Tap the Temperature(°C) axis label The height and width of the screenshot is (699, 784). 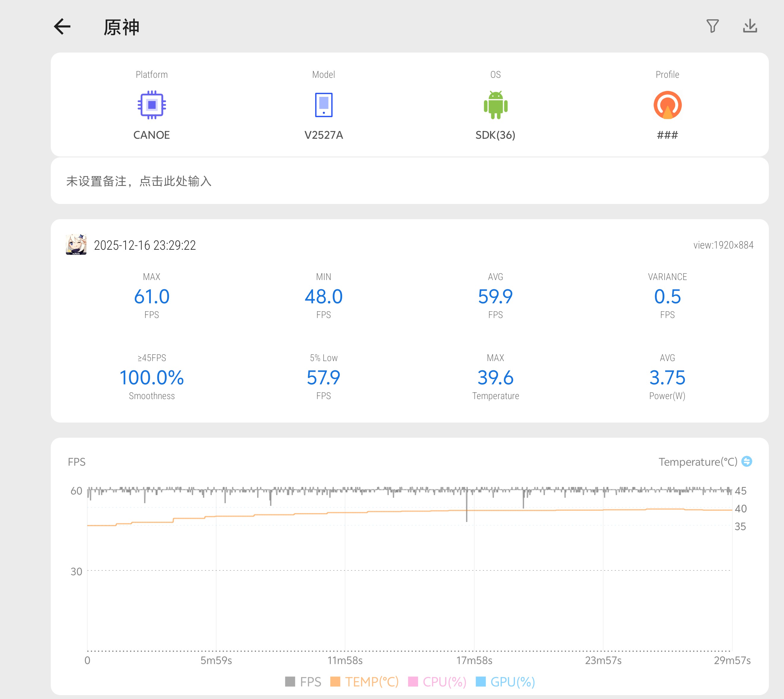coord(698,462)
